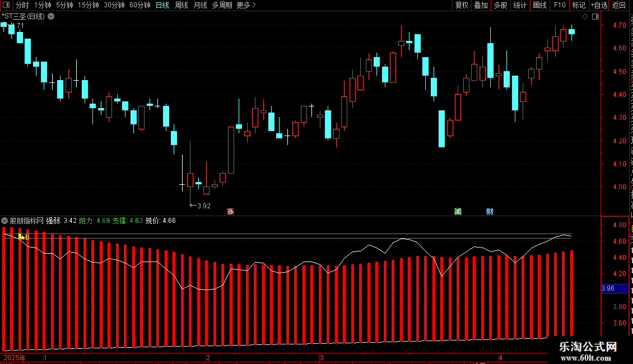Click the 4.70 price axis label

[619, 25]
